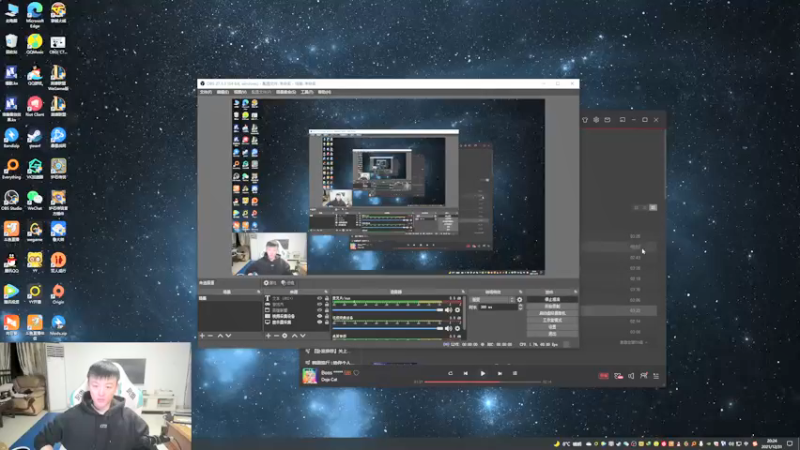Open Settings from the OBS Controls panel

(552, 327)
